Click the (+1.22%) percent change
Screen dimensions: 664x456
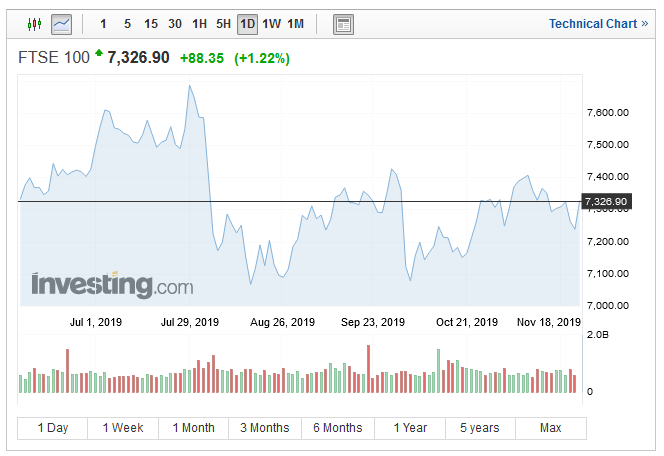click(262, 58)
